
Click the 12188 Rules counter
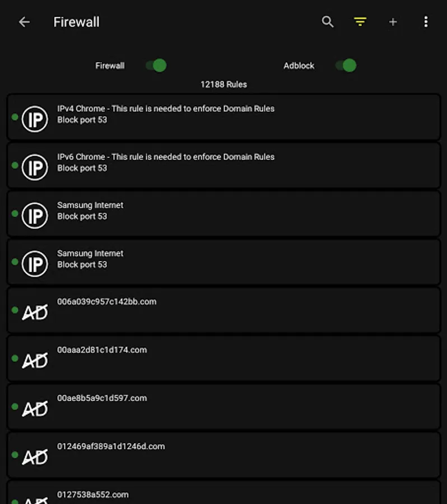(224, 85)
